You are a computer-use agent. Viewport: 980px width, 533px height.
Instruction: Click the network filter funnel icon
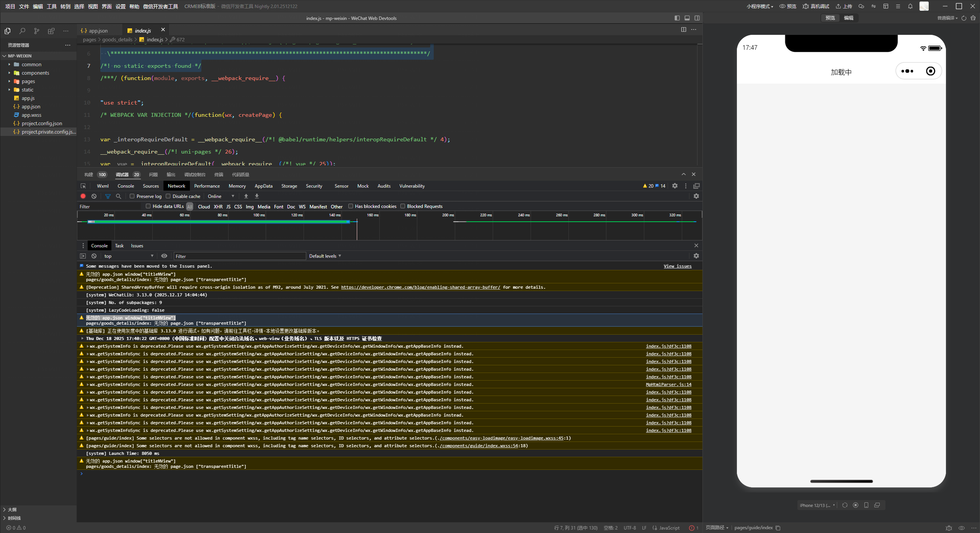point(108,196)
